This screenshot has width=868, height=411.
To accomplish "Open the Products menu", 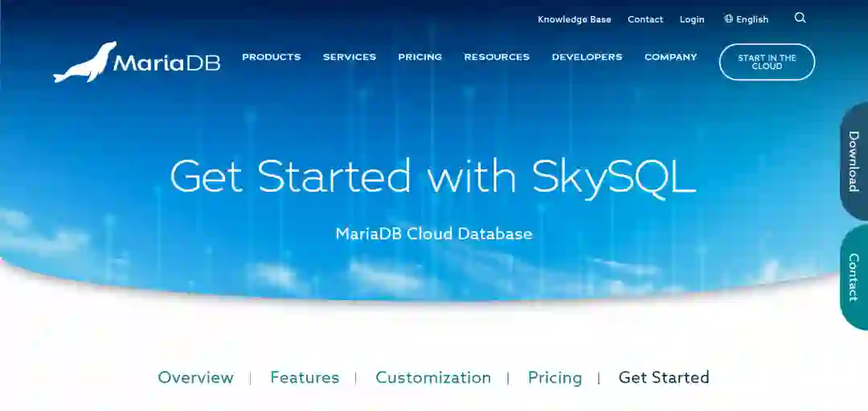I will point(272,57).
